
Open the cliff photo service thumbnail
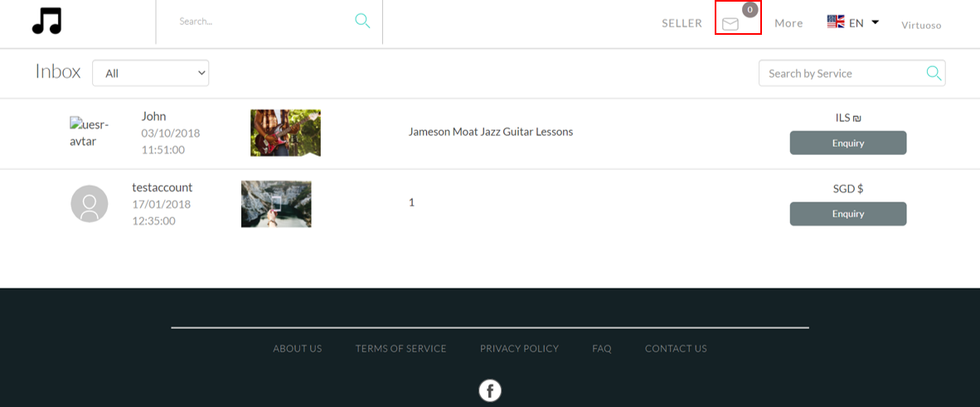click(276, 204)
